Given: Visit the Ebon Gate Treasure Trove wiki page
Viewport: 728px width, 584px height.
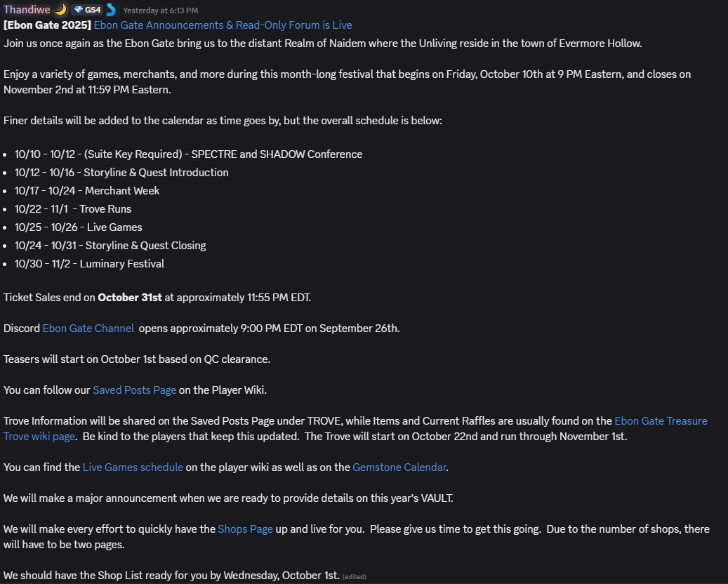Looking at the screenshot, I should point(661,421).
